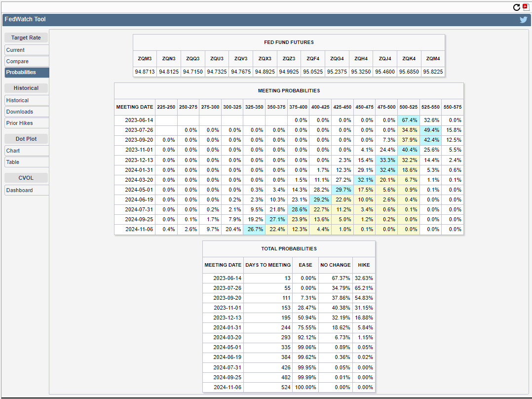The image size is (532, 399).
Task: Click the TOTAL PROBABILITIES table title
Action: click(289, 249)
